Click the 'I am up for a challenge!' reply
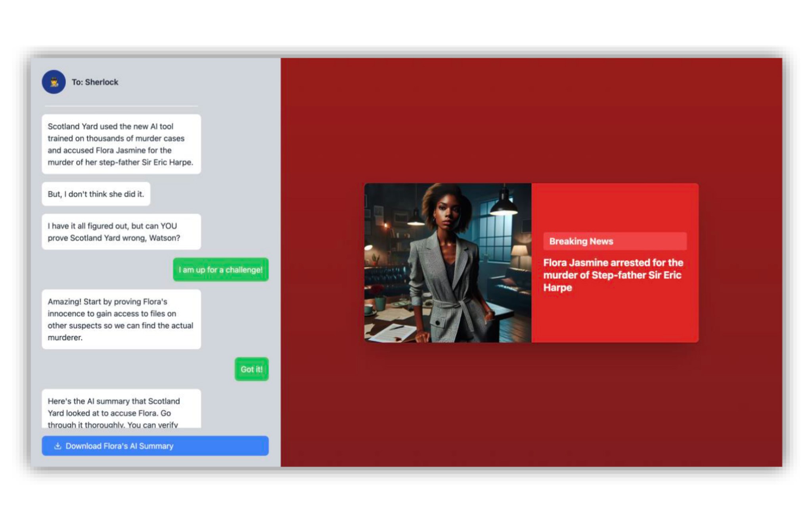The image size is (812, 525). point(220,270)
